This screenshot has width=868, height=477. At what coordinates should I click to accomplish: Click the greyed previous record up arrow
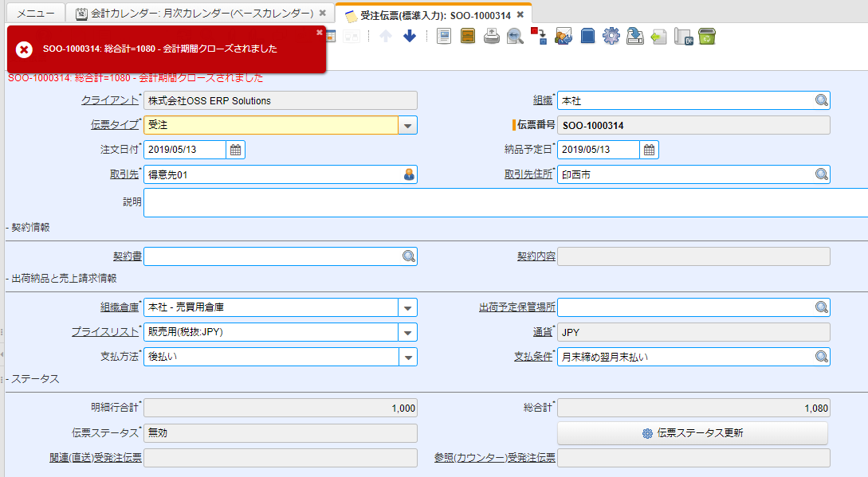tap(386, 37)
